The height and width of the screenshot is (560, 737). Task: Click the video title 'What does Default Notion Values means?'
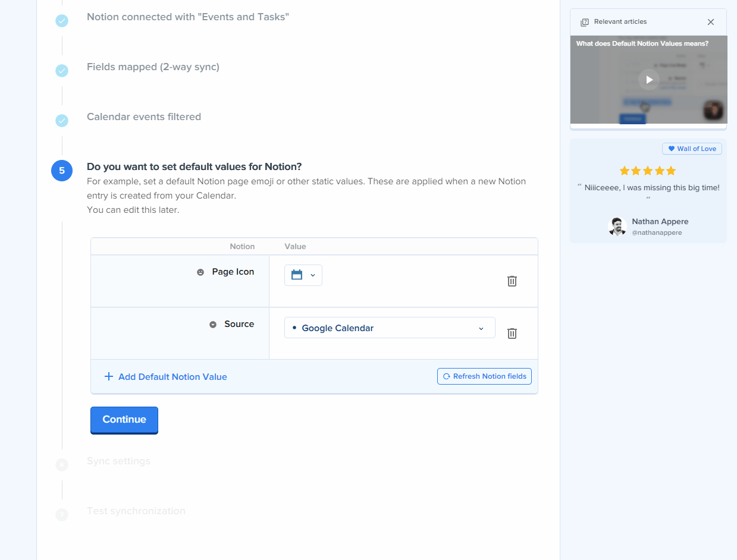642,43
